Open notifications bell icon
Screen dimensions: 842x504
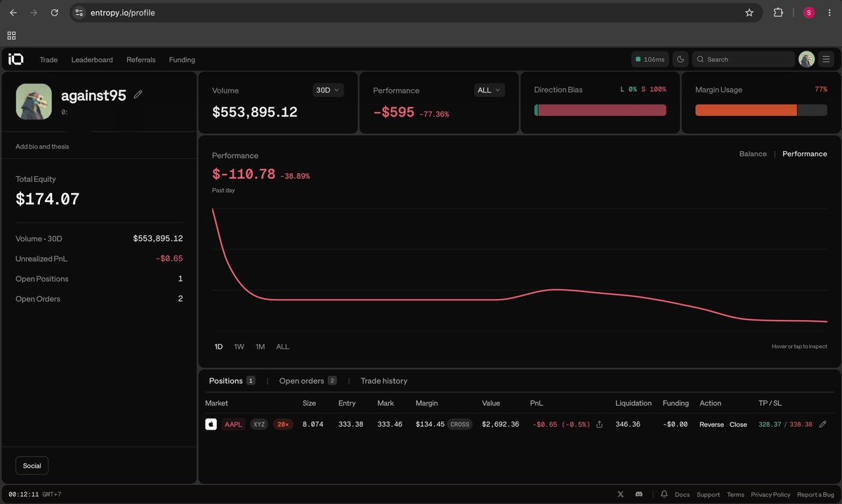(x=664, y=494)
